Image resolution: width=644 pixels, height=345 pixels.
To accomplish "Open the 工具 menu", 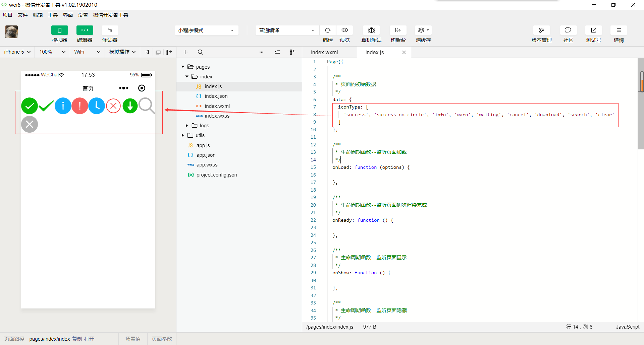I will coord(53,15).
